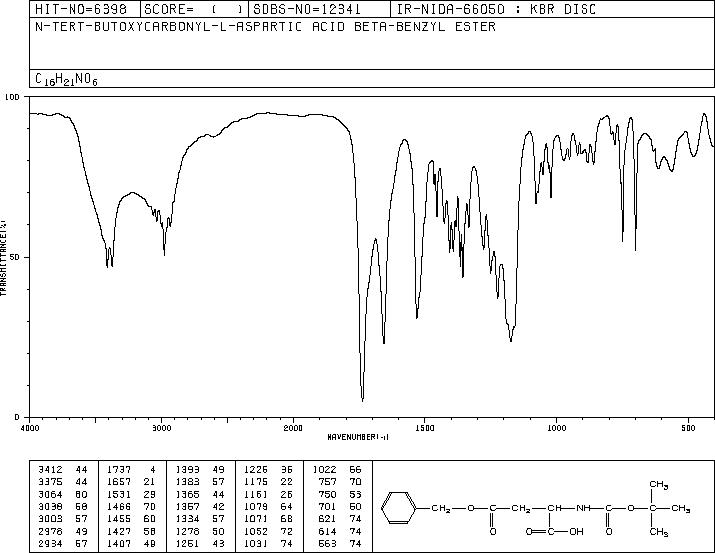Click the 3000 wavenumber axis label
Image resolution: width=715 pixels, height=553 pixels.
click(x=162, y=428)
